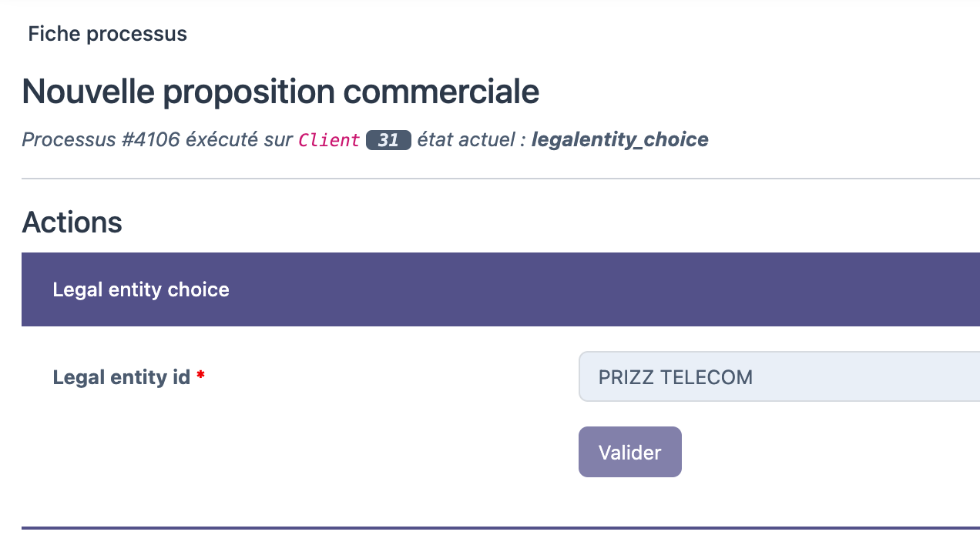Click the Processus #4106 text

(x=100, y=140)
